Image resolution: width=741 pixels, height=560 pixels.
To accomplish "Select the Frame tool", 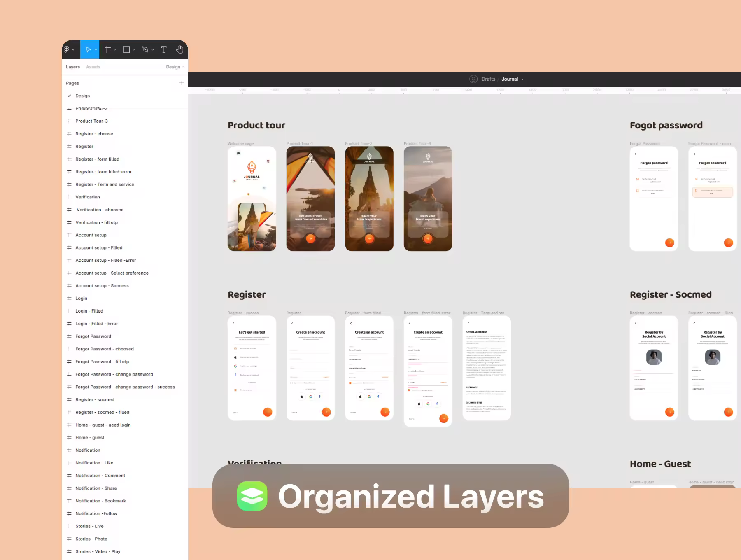I will (108, 49).
